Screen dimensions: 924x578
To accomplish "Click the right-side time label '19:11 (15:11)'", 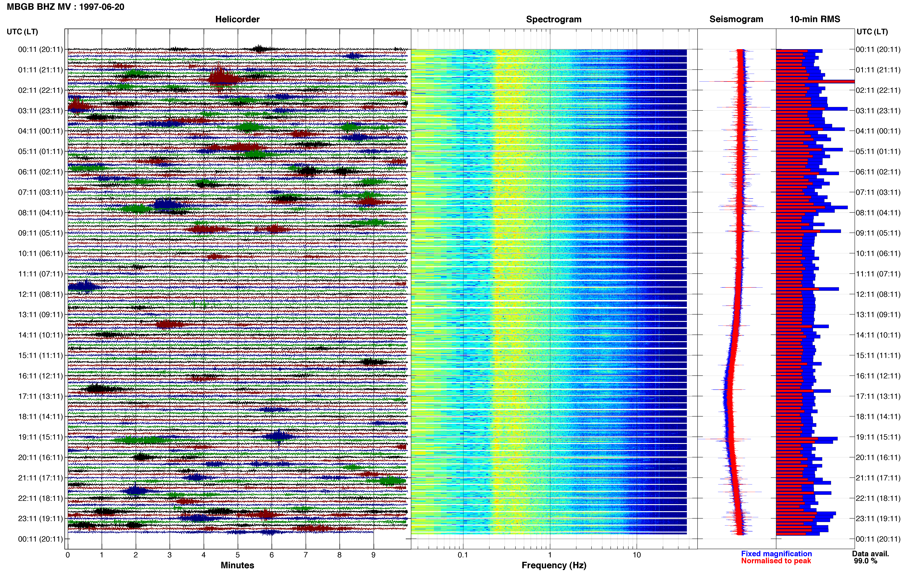I will pyautogui.click(x=878, y=437).
